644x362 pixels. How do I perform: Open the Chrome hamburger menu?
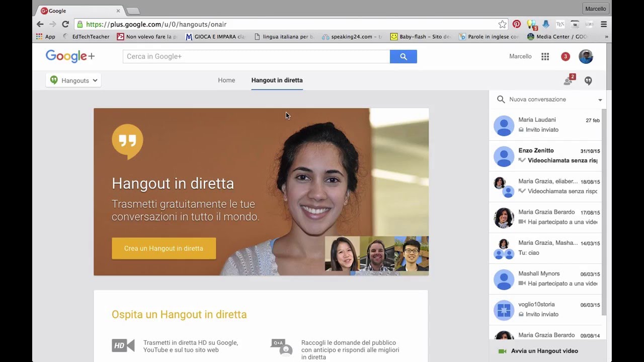(604, 24)
